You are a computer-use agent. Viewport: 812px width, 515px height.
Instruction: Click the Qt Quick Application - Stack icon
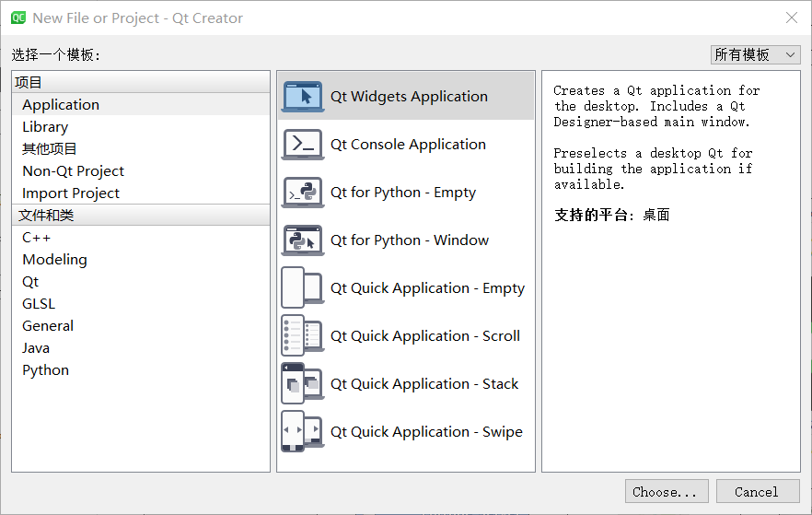[302, 384]
